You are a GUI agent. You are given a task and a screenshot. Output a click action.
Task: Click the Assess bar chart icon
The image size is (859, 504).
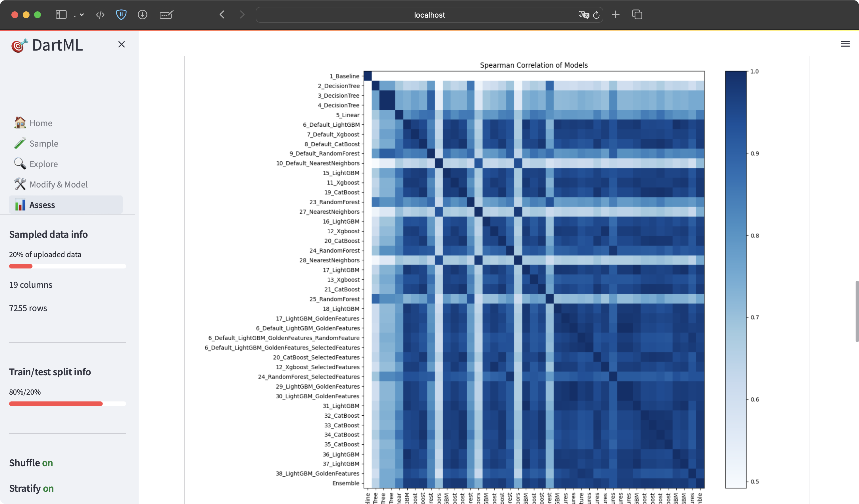20,205
